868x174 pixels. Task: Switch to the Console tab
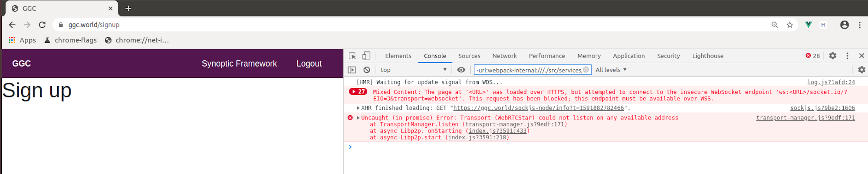click(435, 56)
